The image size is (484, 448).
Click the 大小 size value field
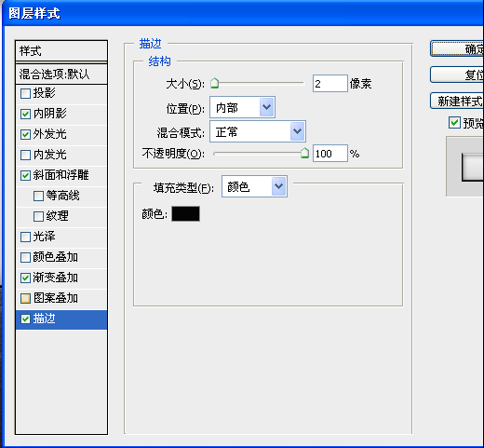click(x=330, y=84)
